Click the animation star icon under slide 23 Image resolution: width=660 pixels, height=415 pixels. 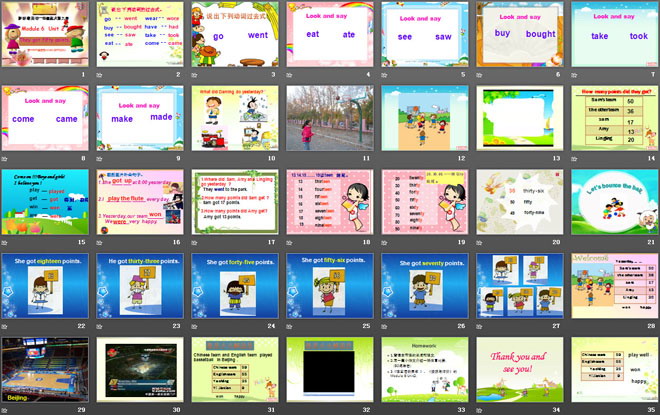tap(99, 326)
